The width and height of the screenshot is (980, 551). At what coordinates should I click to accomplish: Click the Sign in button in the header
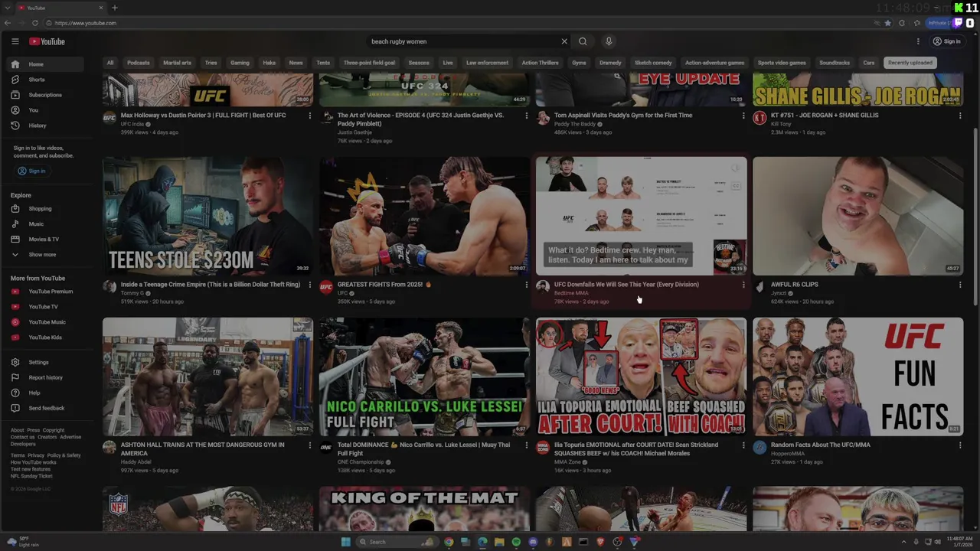tap(947, 41)
